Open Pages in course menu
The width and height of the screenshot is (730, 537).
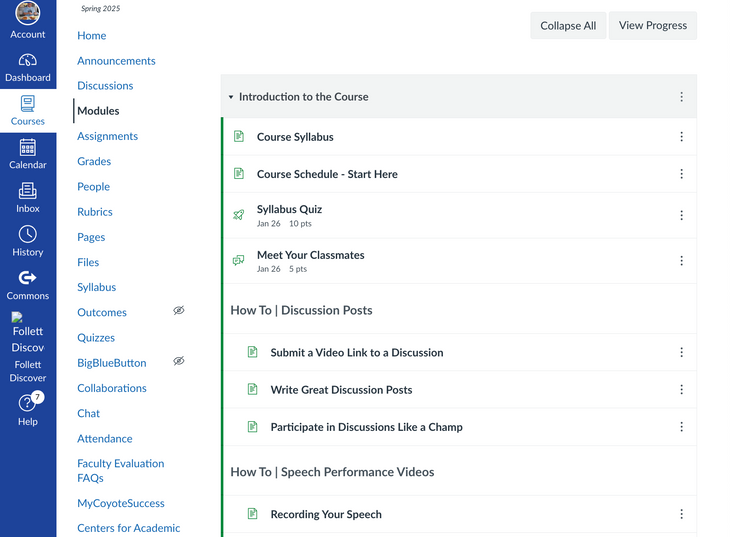pos(91,237)
